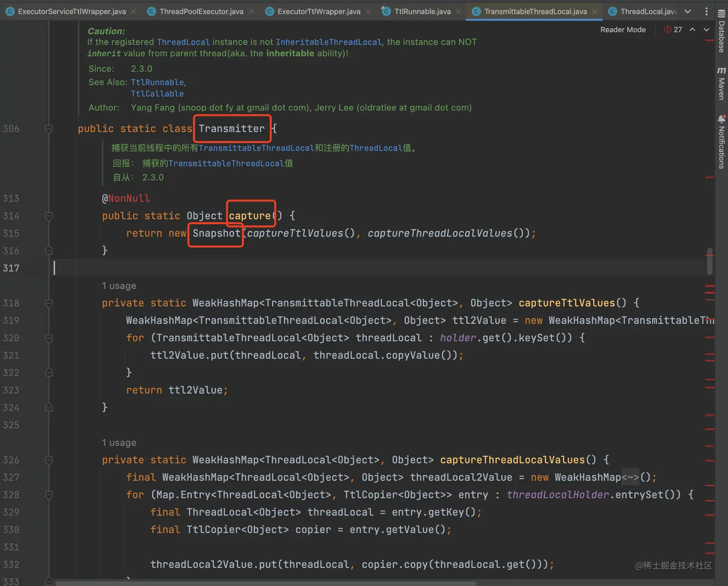Click the holder variable on line 320
This screenshot has height=586, width=728.
[458, 338]
